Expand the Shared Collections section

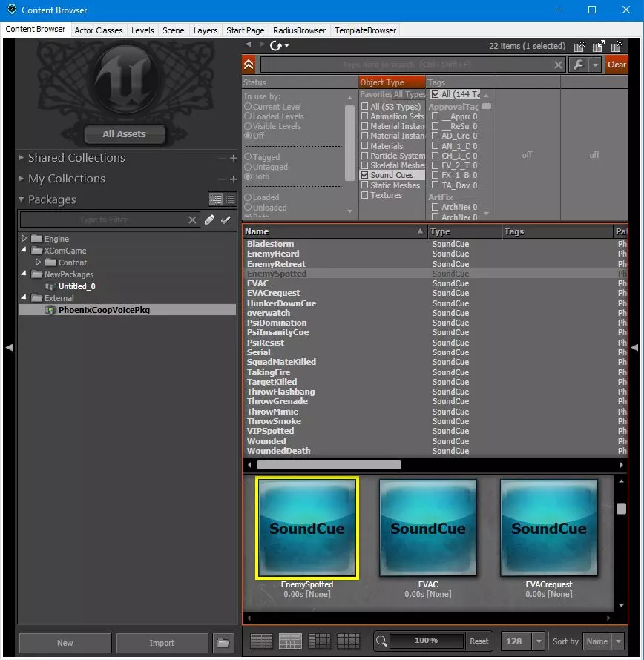point(21,157)
